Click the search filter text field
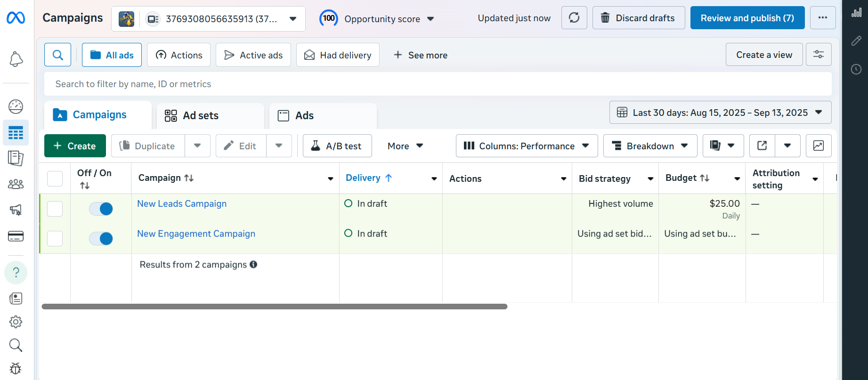 pyautogui.click(x=437, y=84)
